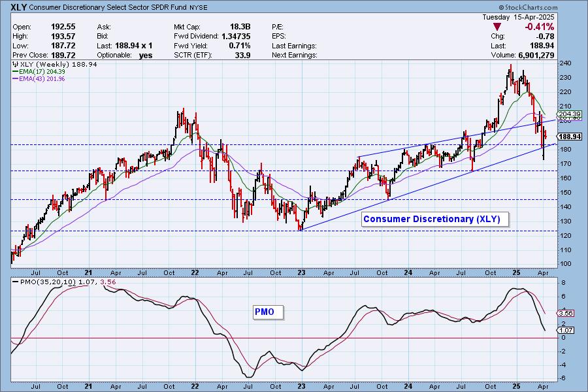Screen dimensions: 588x392
Task: Click the Low value 187.72
Action: pyautogui.click(x=63, y=46)
